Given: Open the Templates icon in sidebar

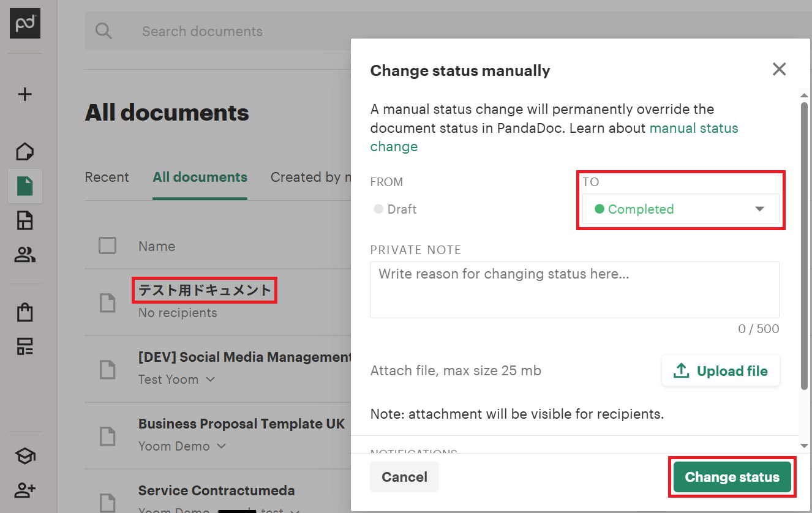Looking at the screenshot, I should point(25,220).
